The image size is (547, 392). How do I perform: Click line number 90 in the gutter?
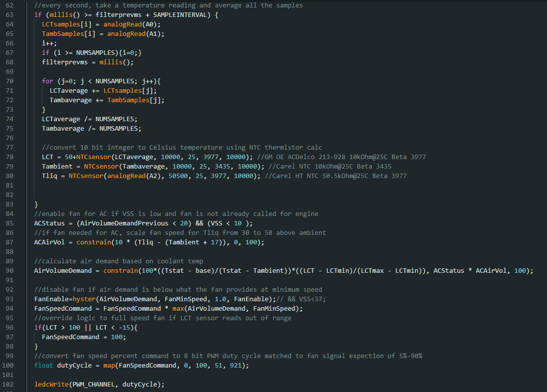point(9,270)
